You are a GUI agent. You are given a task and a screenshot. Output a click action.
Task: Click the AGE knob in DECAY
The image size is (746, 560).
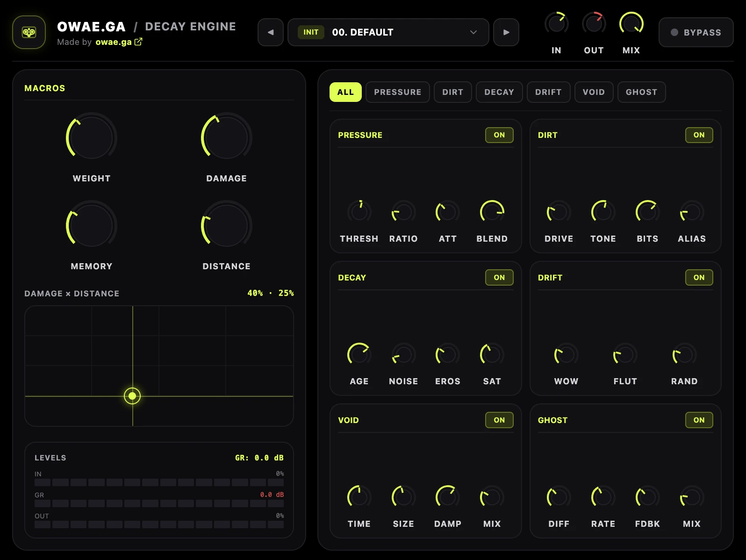coord(359,355)
